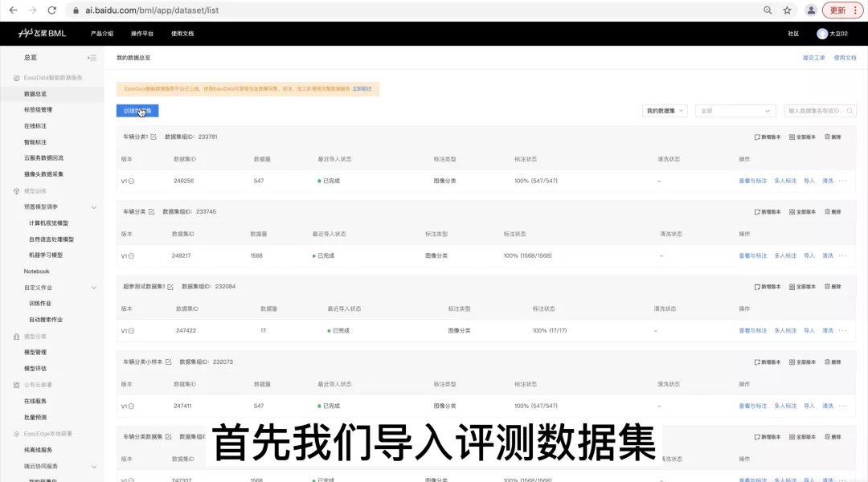Collapse the 端云协同服务 sidebar group
868x482 pixels.
[94, 467]
